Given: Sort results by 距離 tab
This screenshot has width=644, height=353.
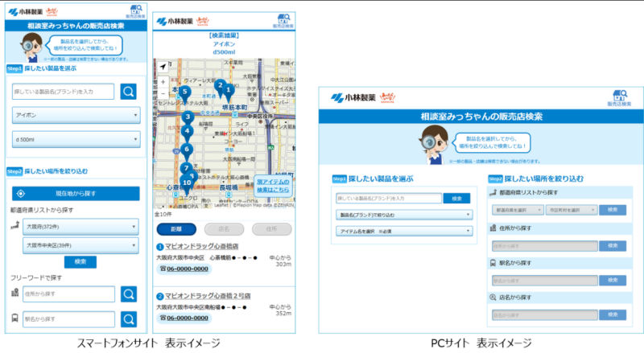Looking at the screenshot, I should [x=176, y=229].
